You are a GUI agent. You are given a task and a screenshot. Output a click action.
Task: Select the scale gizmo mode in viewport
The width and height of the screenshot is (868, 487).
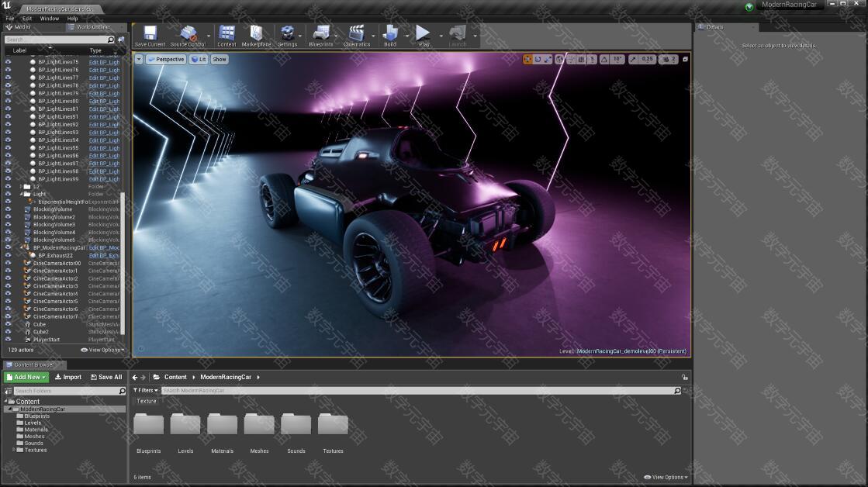click(548, 59)
